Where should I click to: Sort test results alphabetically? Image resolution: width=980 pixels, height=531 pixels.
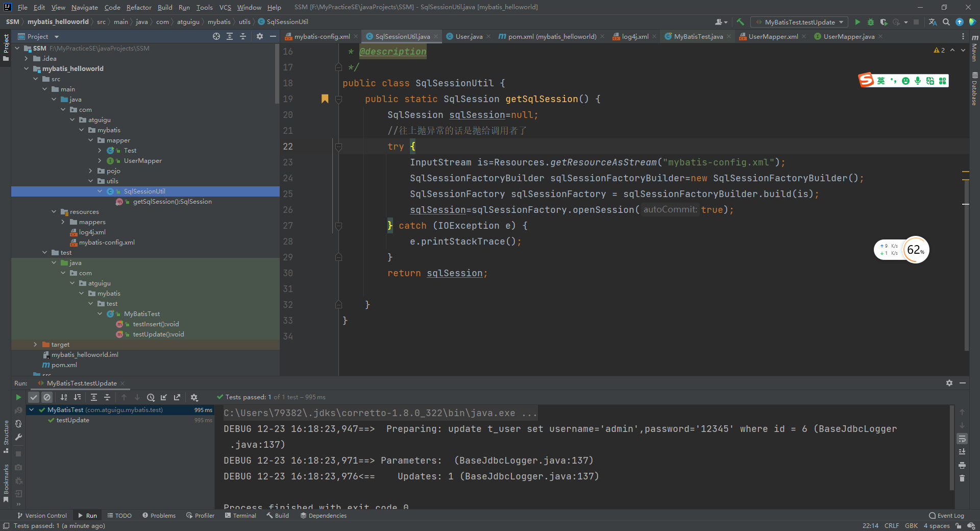(64, 397)
